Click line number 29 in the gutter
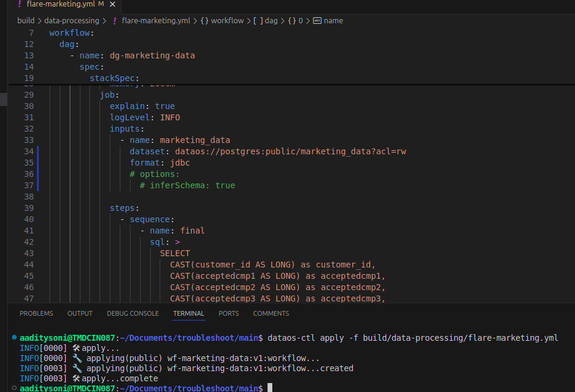The width and height of the screenshot is (575, 392). pyautogui.click(x=29, y=95)
